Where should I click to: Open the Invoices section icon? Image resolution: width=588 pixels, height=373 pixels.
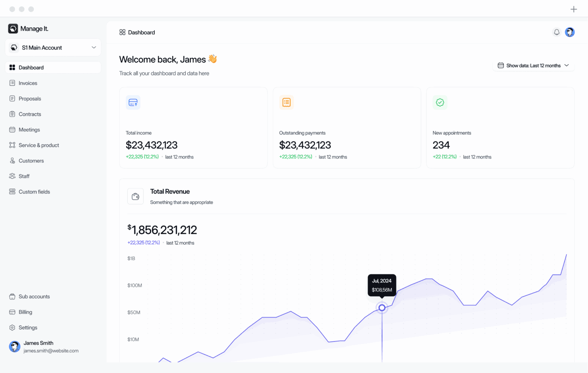pos(12,83)
